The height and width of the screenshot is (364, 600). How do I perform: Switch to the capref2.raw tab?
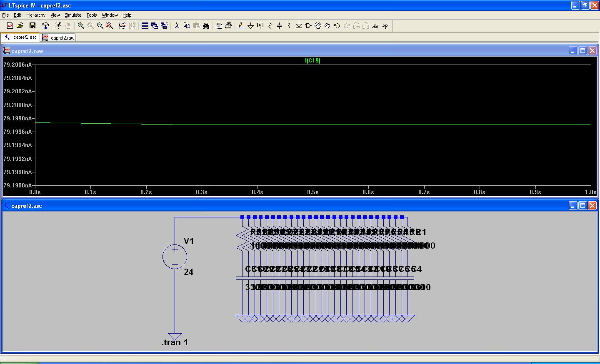59,38
